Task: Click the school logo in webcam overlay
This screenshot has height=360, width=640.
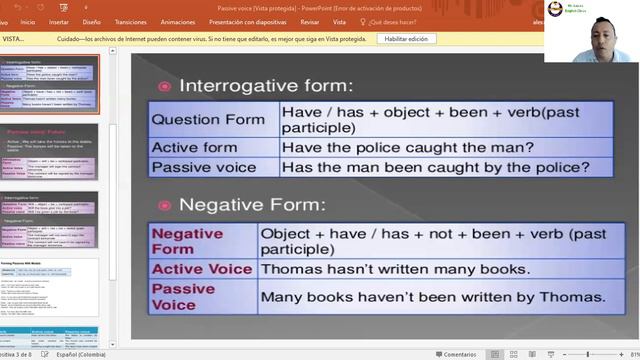Action: coord(555,9)
